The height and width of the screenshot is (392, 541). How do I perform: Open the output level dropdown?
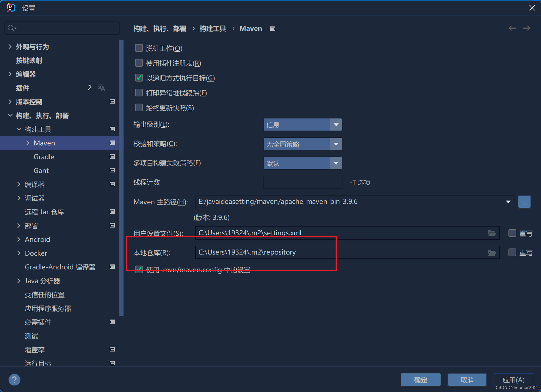(302, 125)
